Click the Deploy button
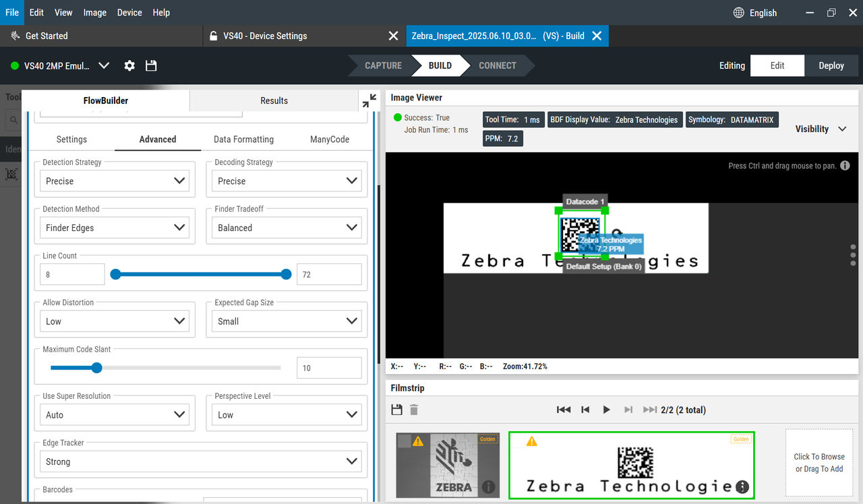 tap(831, 65)
